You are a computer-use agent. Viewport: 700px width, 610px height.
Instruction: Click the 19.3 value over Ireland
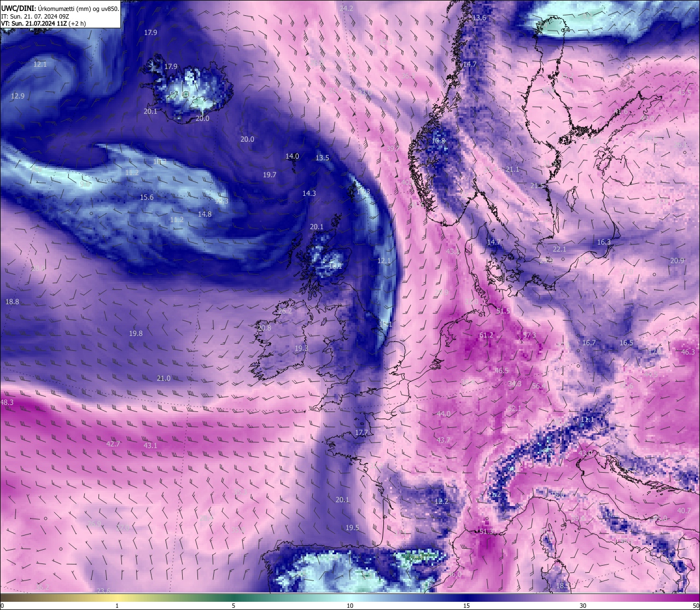click(x=302, y=348)
